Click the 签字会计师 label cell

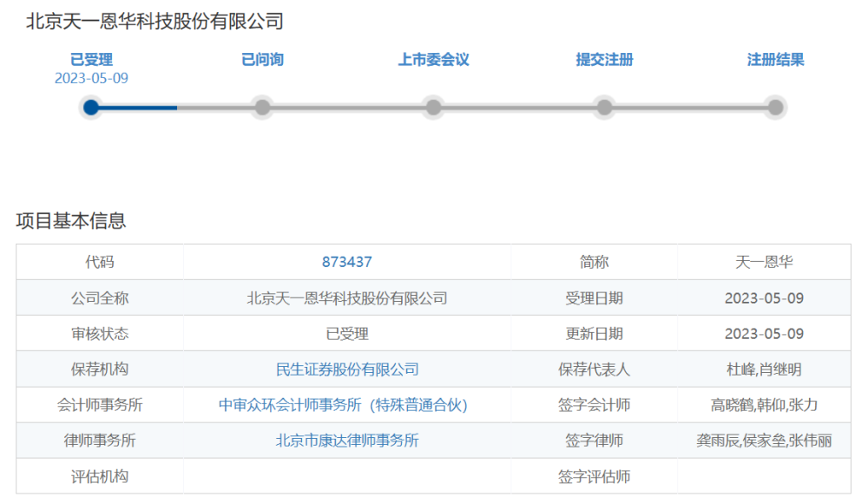pyautogui.click(x=594, y=405)
